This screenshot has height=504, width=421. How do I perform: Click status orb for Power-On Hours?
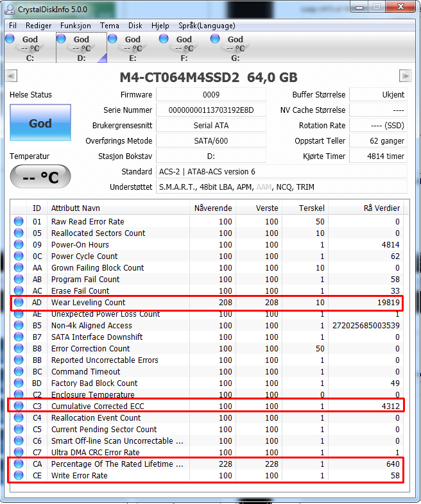[19, 244]
